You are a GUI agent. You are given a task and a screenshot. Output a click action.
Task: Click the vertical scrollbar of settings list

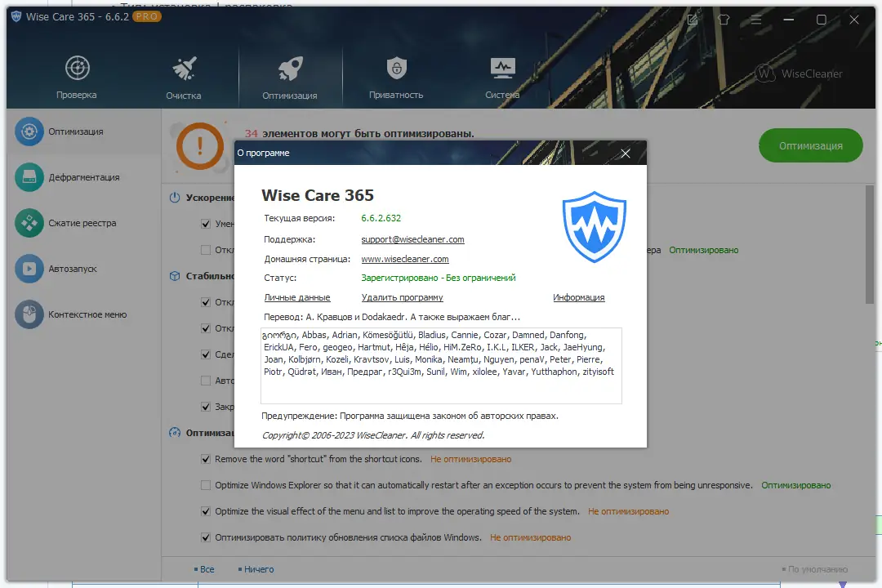pos(870,245)
